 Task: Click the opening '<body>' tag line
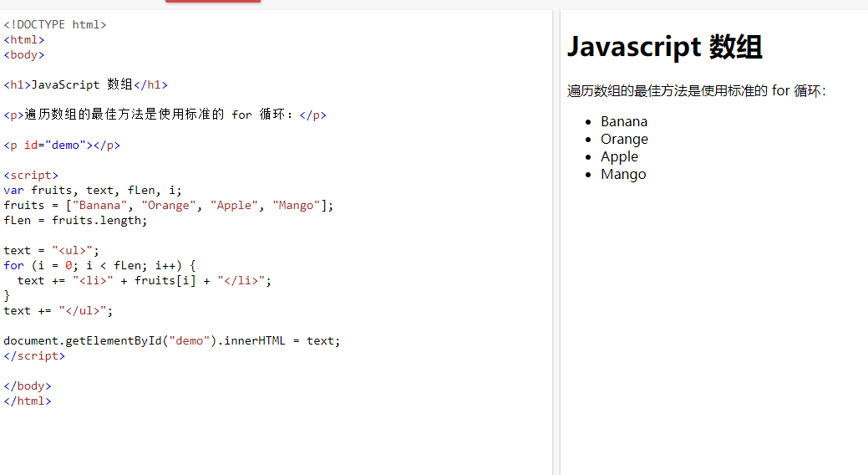23,54
